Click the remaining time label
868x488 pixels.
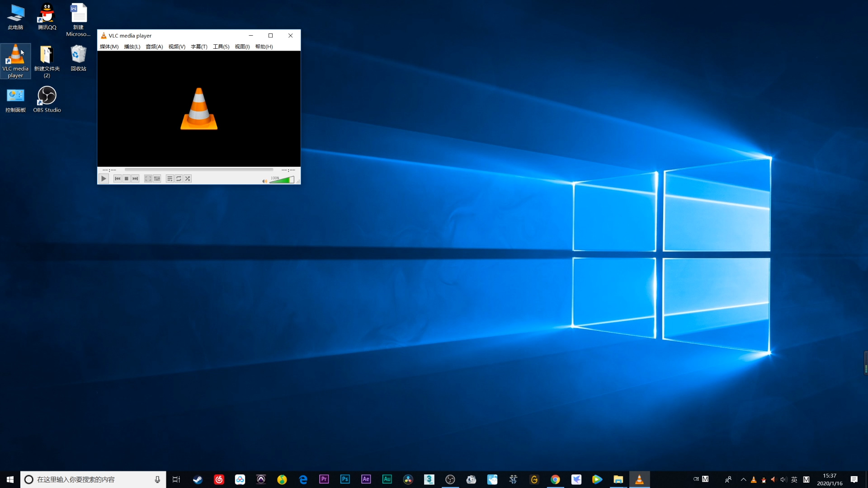click(288, 170)
